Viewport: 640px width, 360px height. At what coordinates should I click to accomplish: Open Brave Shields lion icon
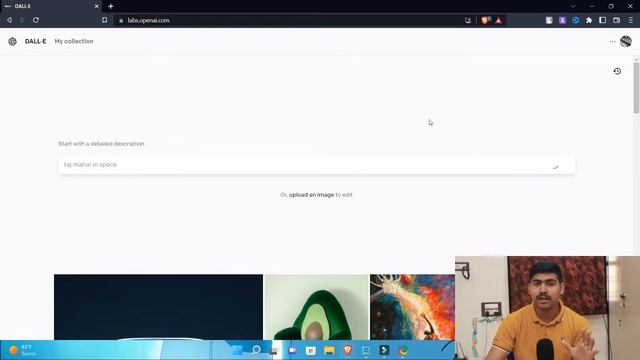[x=485, y=20]
